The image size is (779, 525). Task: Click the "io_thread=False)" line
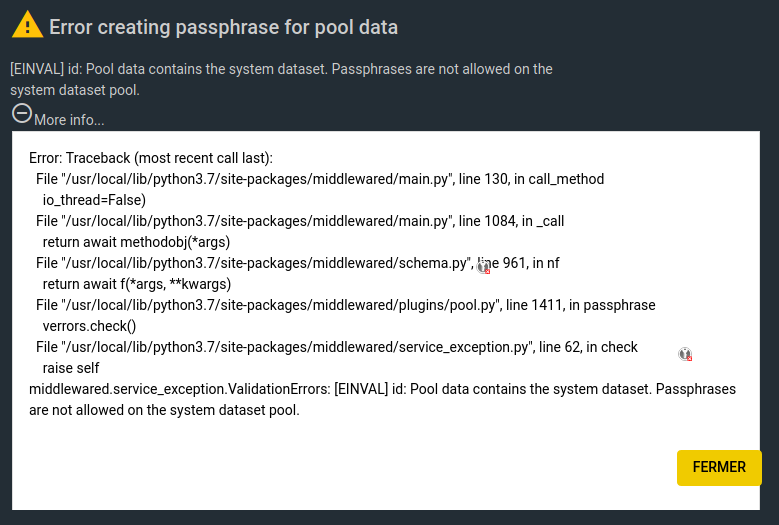tap(94, 200)
